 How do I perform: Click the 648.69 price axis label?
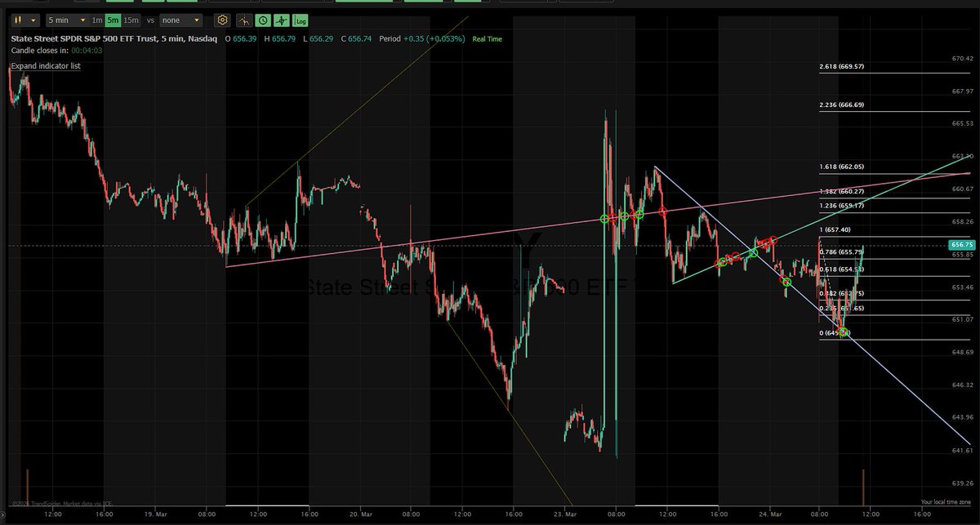(962, 353)
